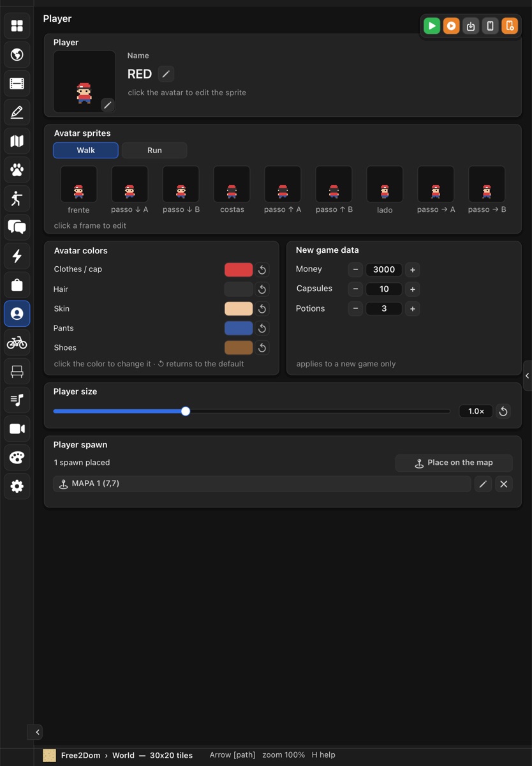Select the player profile icon in sidebar
This screenshot has width=532, height=766.
coord(17,313)
